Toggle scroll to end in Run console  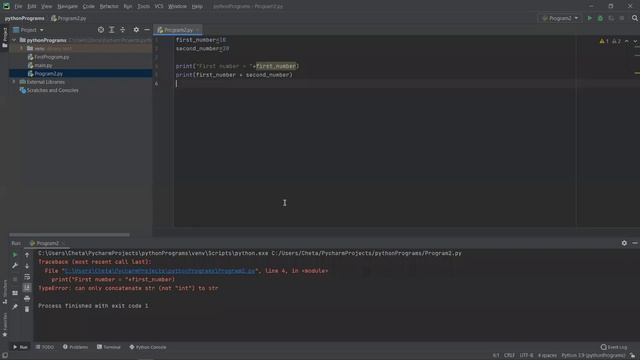[x=27, y=288]
